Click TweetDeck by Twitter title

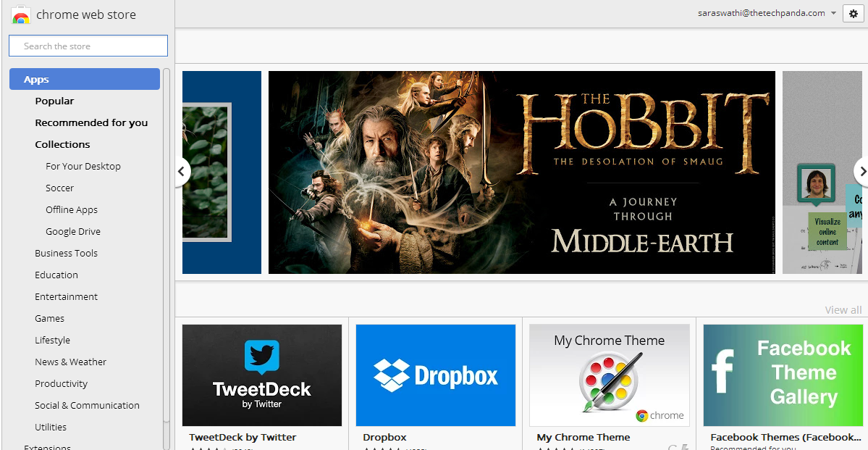(x=243, y=437)
